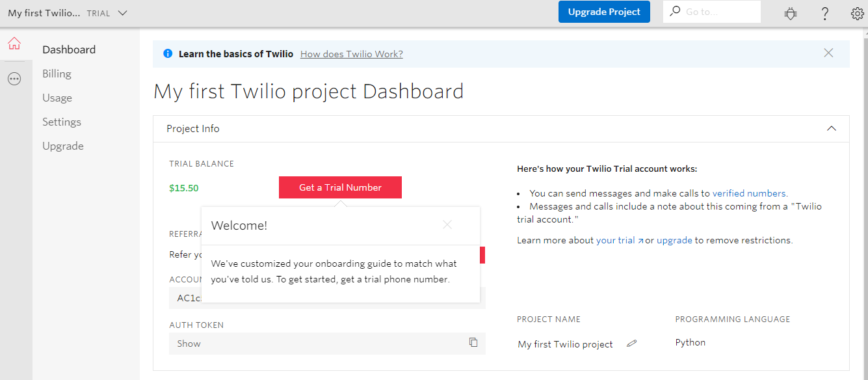
Task: Click the PROJECT NAME label
Action: (x=549, y=319)
